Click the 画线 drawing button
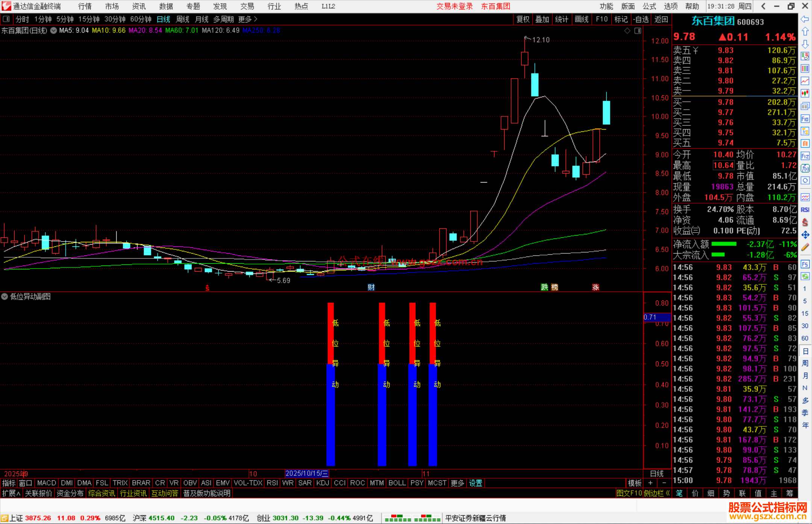The image size is (812, 524). click(581, 19)
